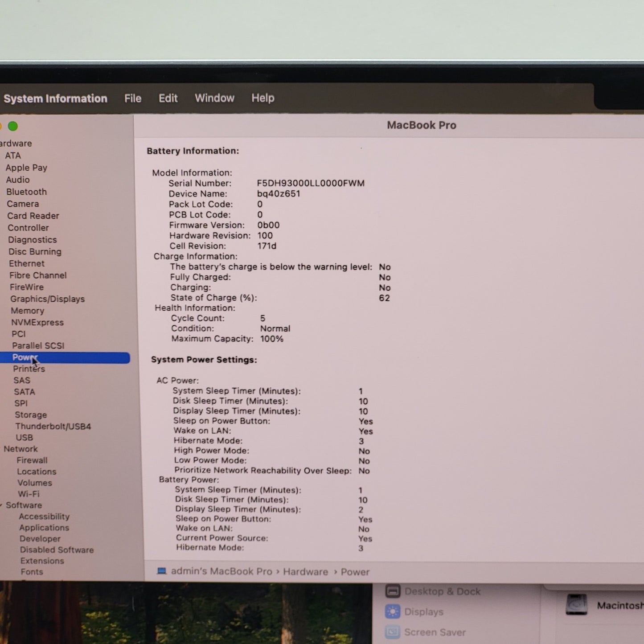644x644 pixels.
Task: Select Applications under Software
Action: pyautogui.click(x=44, y=527)
